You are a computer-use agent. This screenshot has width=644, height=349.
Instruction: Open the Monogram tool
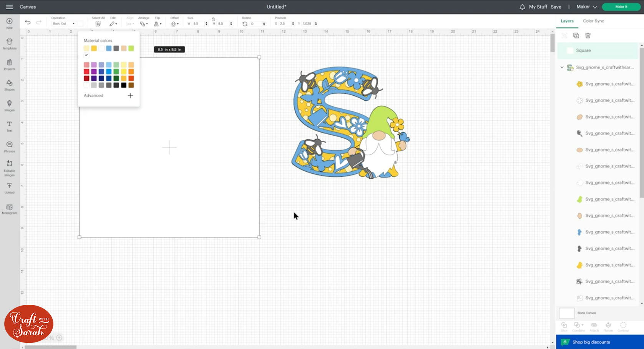[10, 209]
